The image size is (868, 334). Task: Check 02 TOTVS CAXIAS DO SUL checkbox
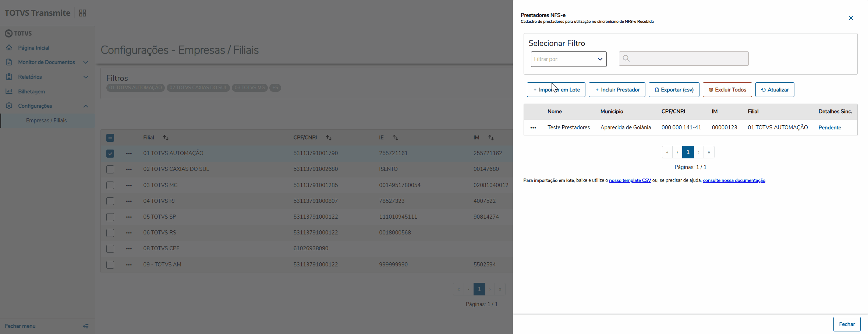point(110,169)
